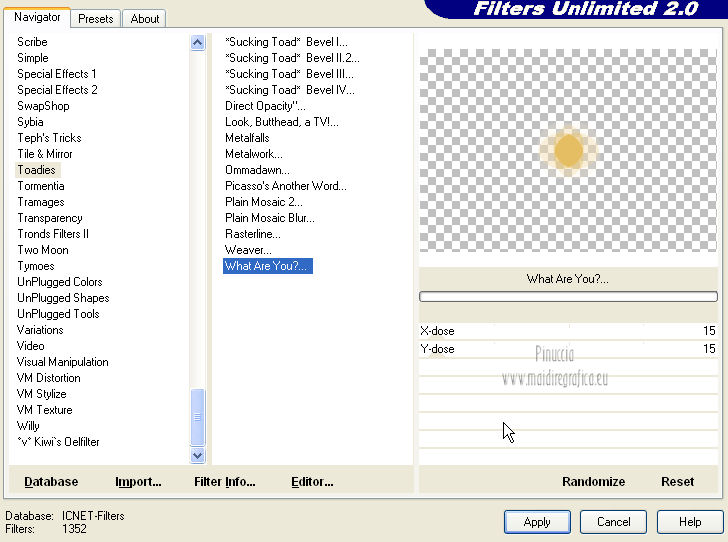Viewport: 728px width, 542px height.
Task: Choose UnPlugged Shapes category
Action: pyautogui.click(x=63, y=298)
